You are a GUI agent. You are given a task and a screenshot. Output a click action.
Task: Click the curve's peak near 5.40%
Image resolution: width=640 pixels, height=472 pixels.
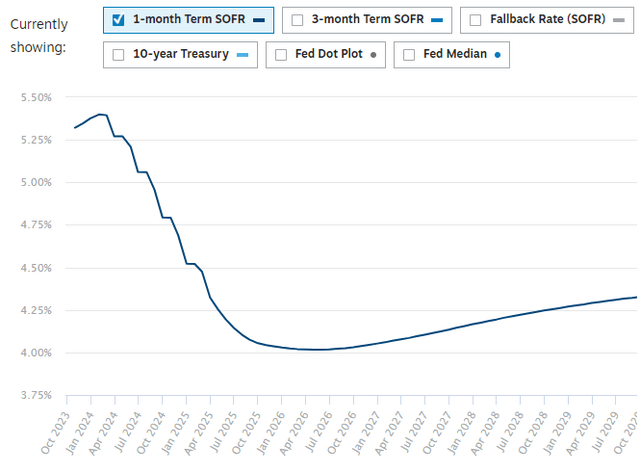coord(100,114)
